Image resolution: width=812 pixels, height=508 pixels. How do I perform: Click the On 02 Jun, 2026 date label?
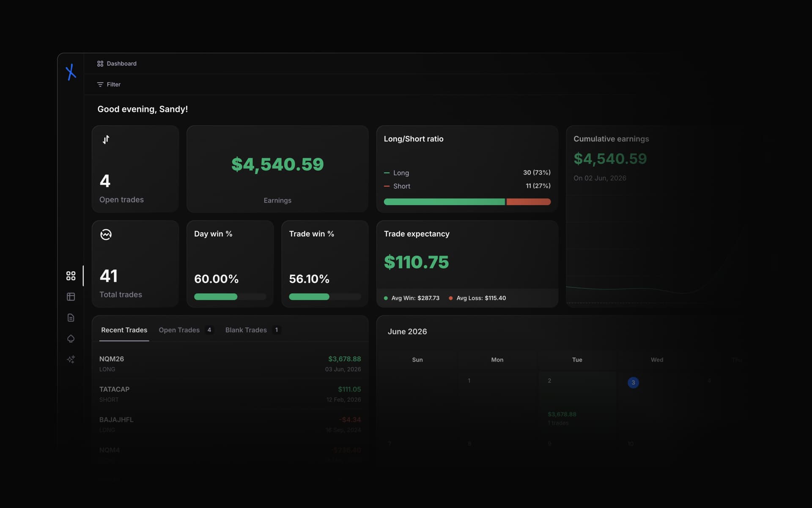pyautogui.click(x=600, y=178)
